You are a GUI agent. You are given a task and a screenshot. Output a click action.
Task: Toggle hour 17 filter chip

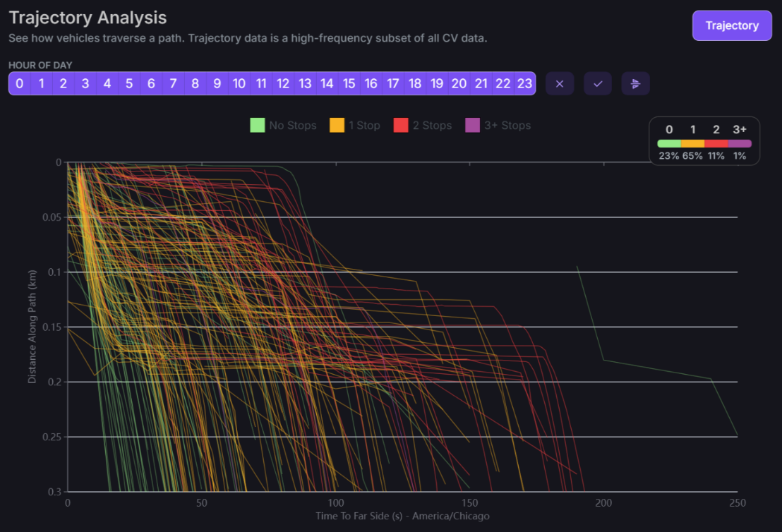(393, 84)
